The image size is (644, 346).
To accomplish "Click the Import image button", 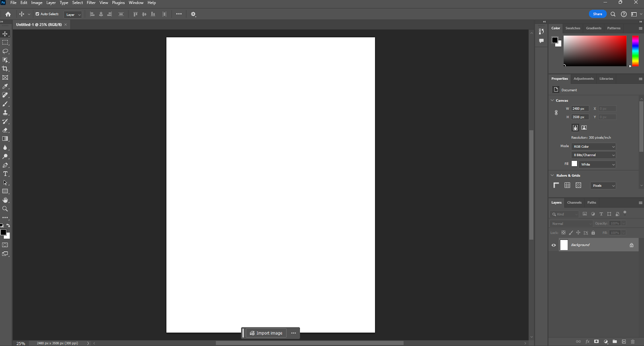I will coord(266,333).
